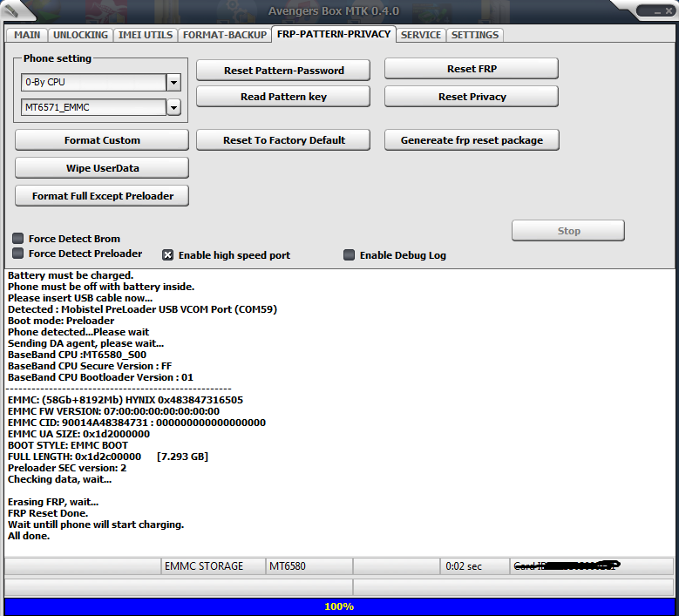679x616 pixels.
Task: Click 'EMMC: (58Gb+8192Mb) HYNIX' log line
Action: (126, 400)
